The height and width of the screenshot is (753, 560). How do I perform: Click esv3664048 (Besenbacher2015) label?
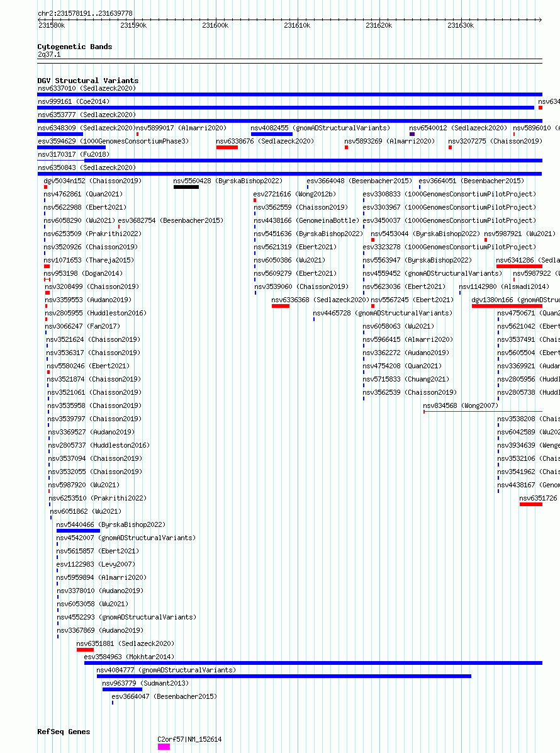pyautogui.click(x=359, y=181)
